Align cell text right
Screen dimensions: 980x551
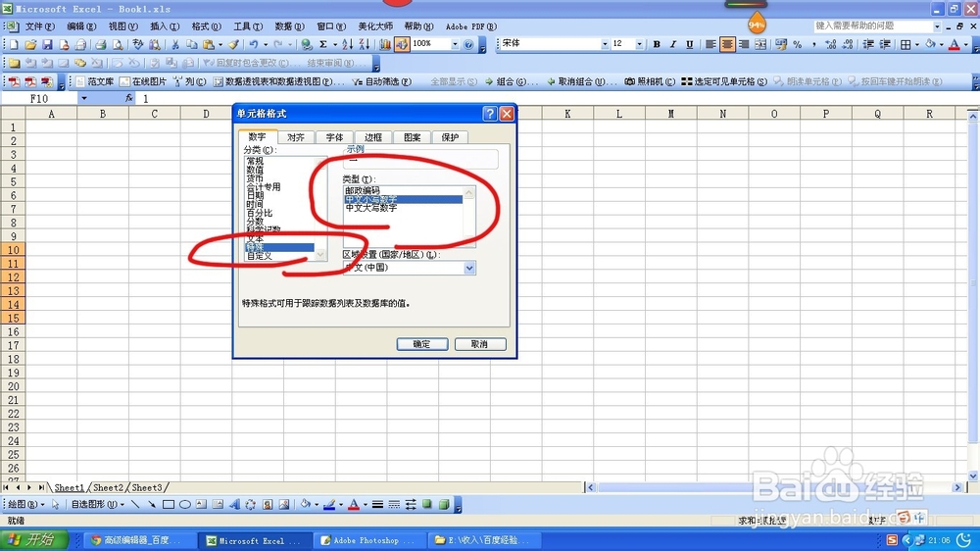pos(744,44)
